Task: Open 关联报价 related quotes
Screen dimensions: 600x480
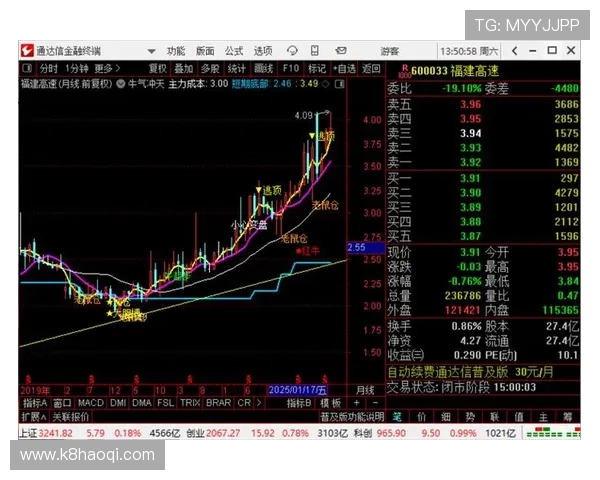Action: tap(70, 417)
